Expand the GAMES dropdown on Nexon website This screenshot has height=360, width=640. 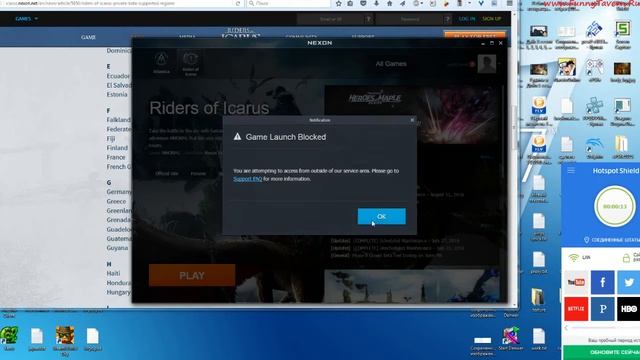tap(27, 19)
